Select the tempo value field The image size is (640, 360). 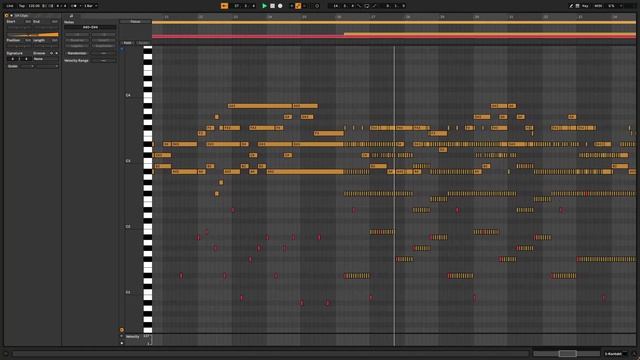click(x=34, y=6)
